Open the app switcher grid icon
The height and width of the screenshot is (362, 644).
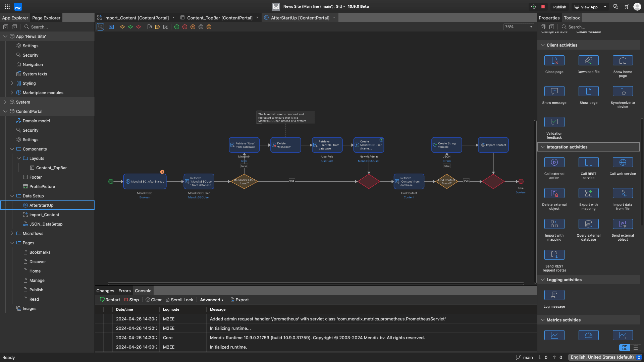click(7, 7)
